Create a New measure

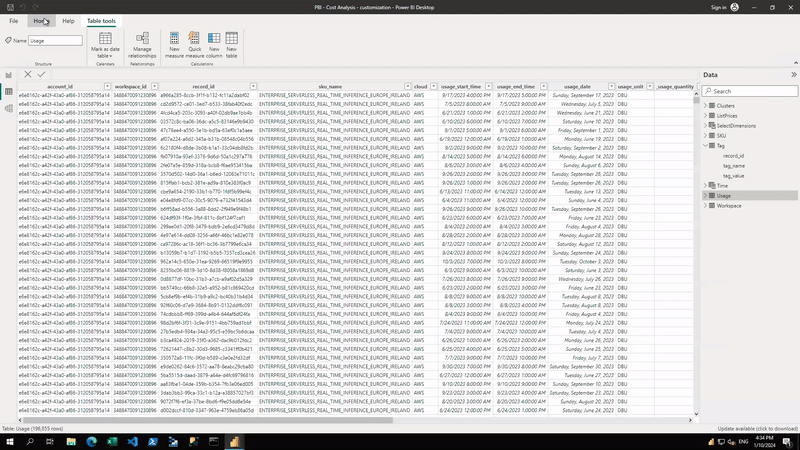point(175,41)
